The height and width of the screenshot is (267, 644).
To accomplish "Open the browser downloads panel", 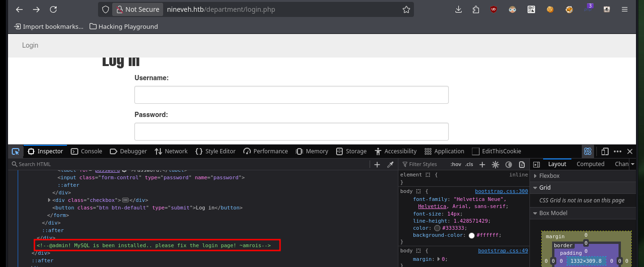I will [x=458, y=9].
